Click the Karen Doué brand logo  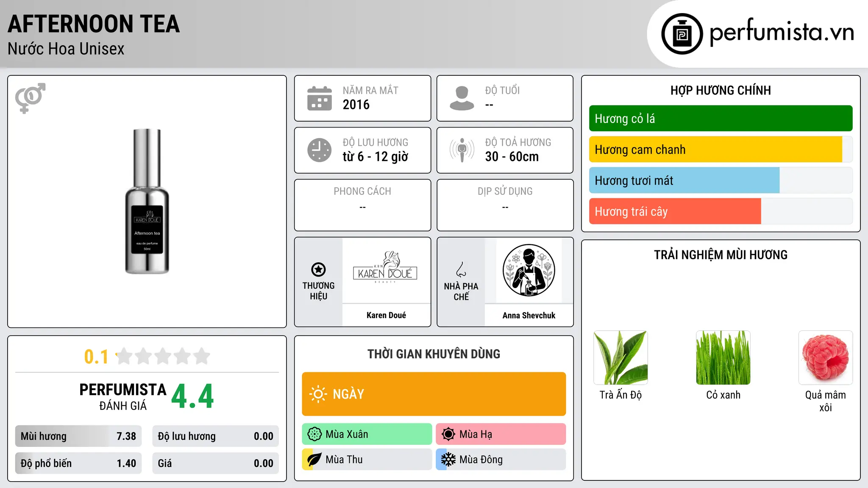385,267
